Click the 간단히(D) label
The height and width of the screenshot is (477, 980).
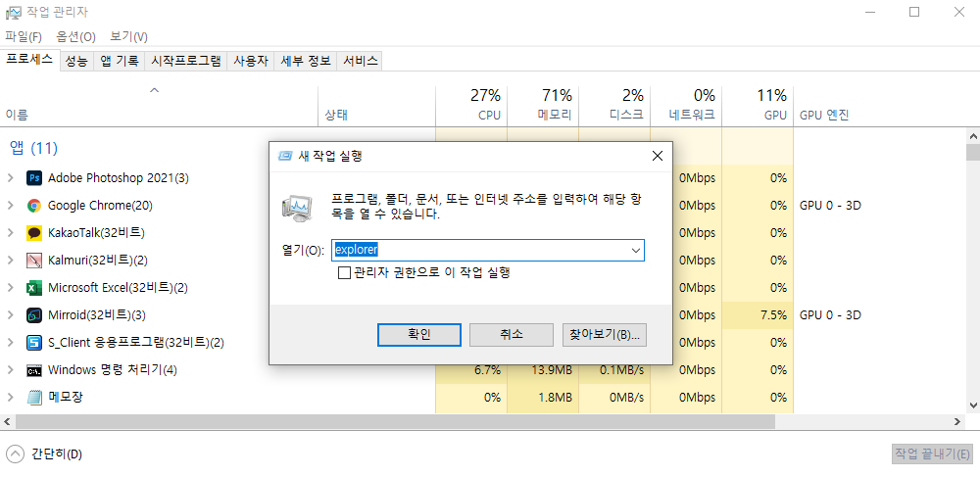(x=57, y=453)
